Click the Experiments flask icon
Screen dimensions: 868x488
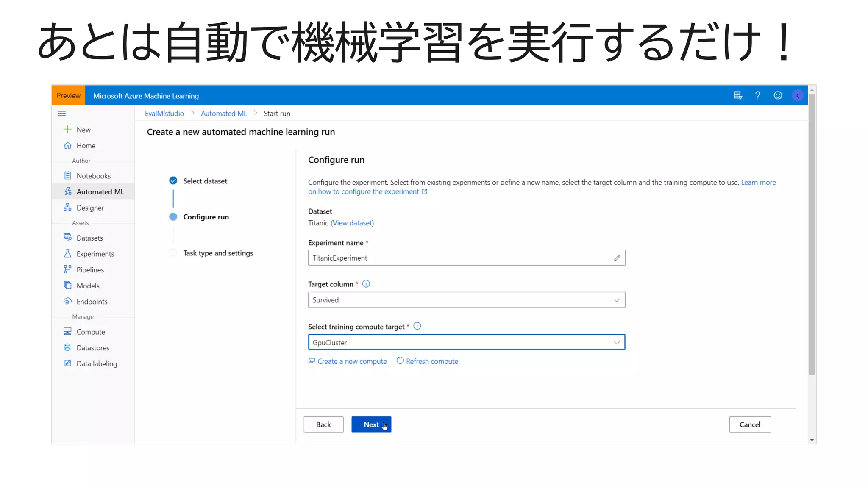pos(67,253)
